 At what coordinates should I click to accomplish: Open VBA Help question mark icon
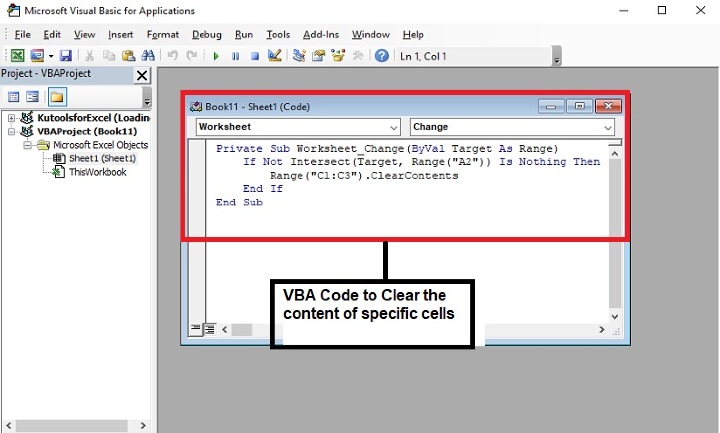(x=382, y=56)
